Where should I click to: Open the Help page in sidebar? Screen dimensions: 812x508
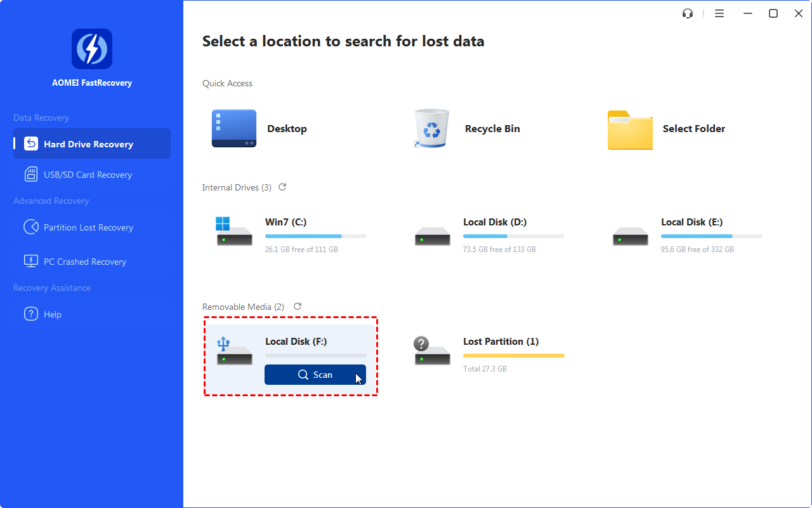click(92, 314)
